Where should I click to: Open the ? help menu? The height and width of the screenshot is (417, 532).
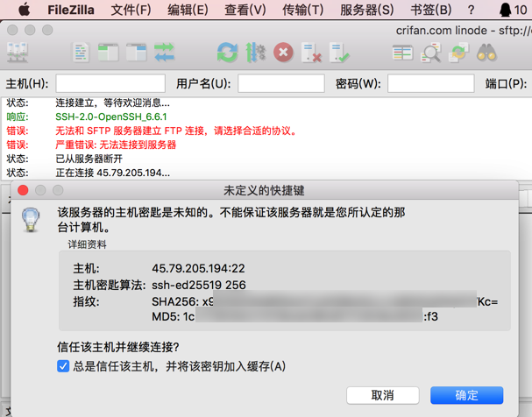pos(471,10)
